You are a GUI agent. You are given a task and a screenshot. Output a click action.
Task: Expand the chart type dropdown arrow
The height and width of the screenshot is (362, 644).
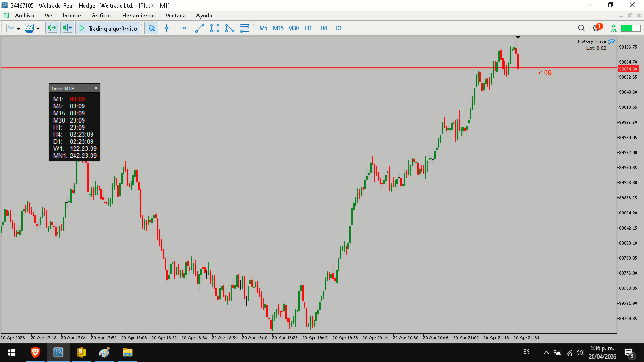click(18, 29)
